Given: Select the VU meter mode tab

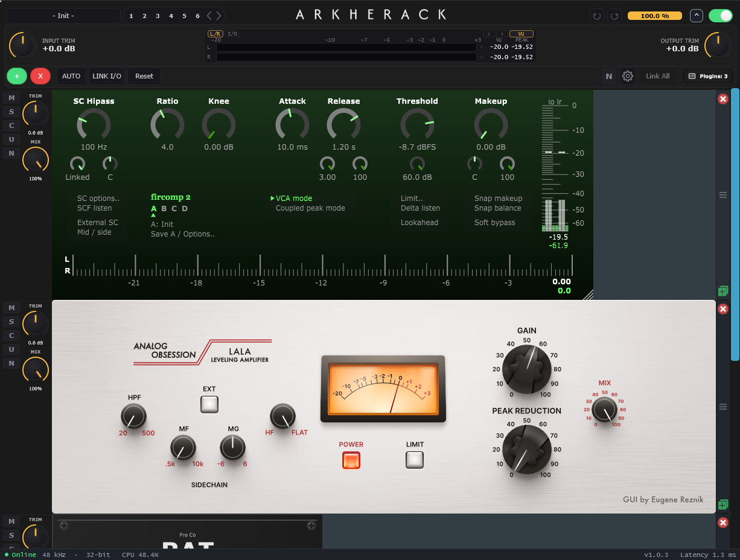Looking at the screenshot, I should 521,34.
